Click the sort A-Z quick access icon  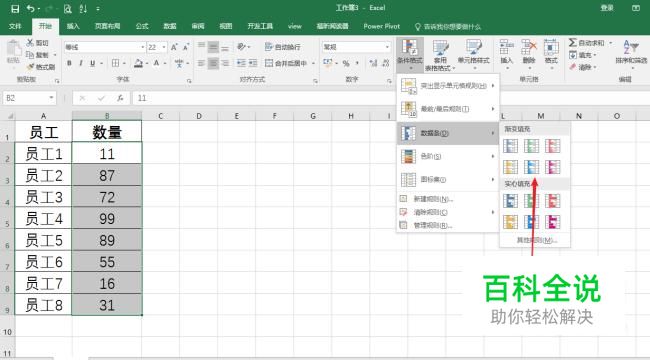[83, 8]
